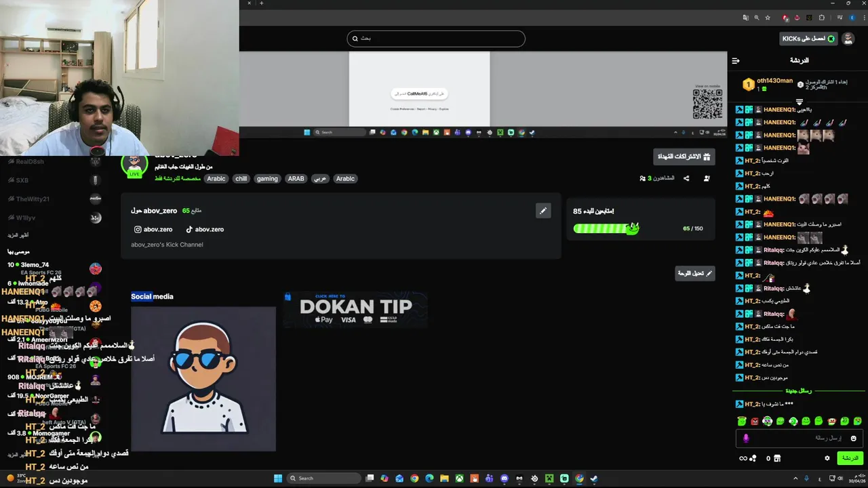Viewport: 868px width, 488px height.
Task: Expand the leaderboard with the down chevron
Action: pos(800,102)
